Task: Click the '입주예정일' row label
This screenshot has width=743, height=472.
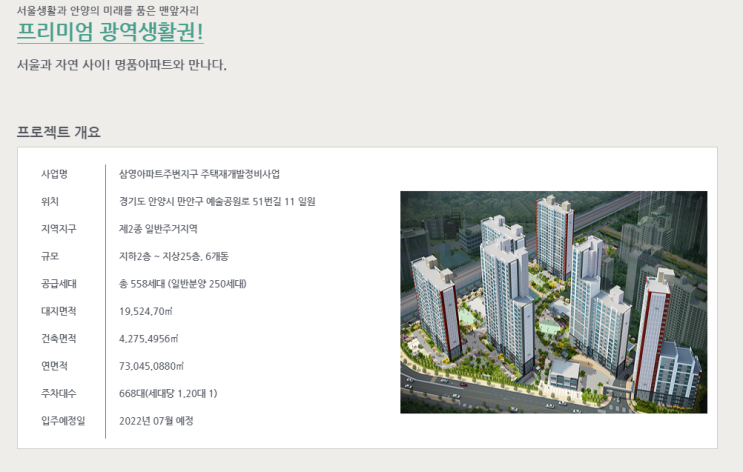Action: (x=63, y=421)
